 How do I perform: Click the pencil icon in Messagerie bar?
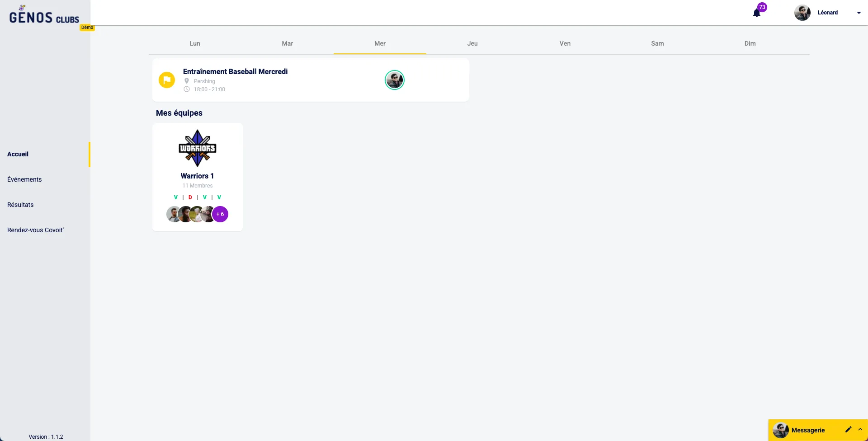tap(848, 430)
